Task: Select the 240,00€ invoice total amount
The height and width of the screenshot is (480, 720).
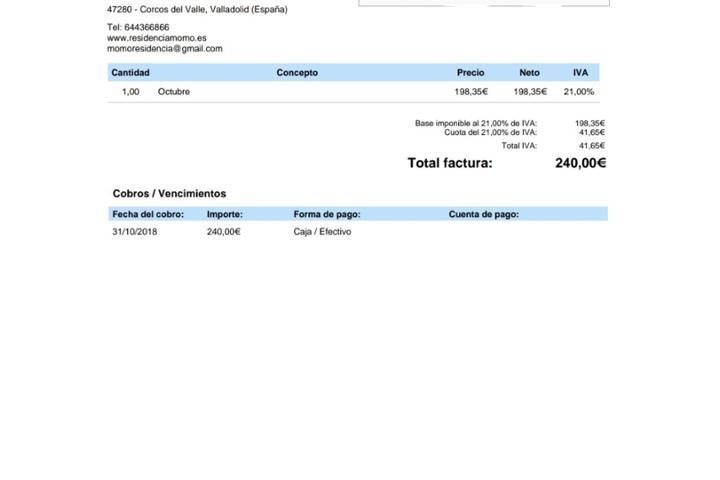Action: 580,163
